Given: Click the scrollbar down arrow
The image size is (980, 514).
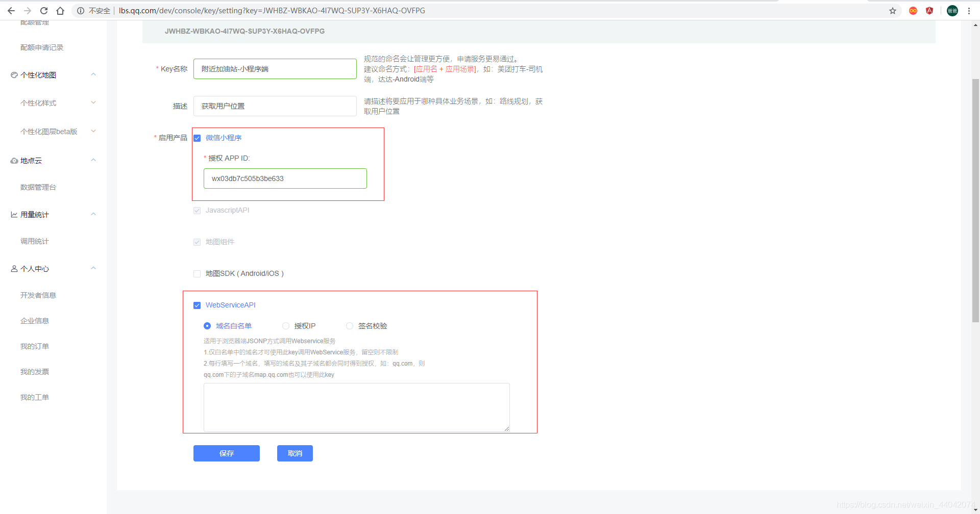Looking at the screenshot, I should click(975, 510).
